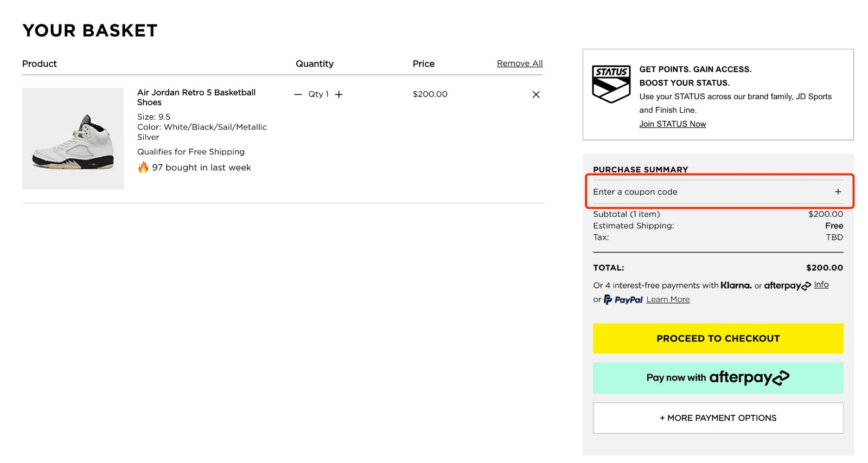Click the Tax TBD value

click(834, 237)
